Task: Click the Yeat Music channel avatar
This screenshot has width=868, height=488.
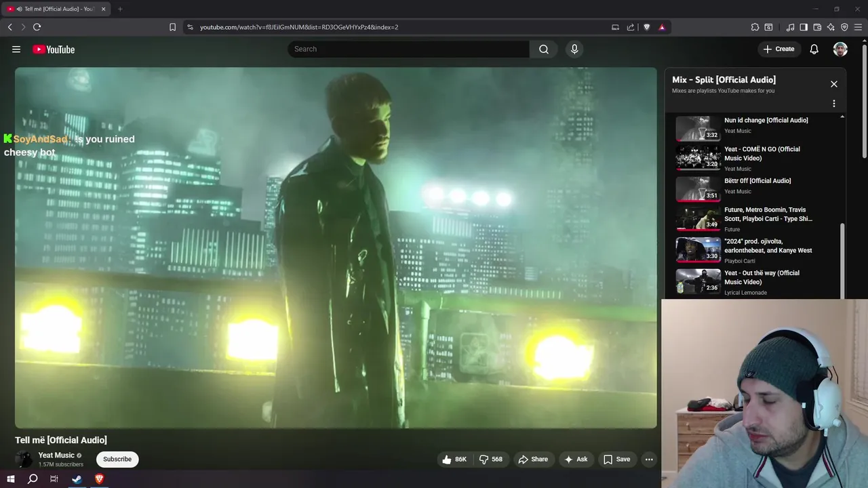Action: coord(24,459)
